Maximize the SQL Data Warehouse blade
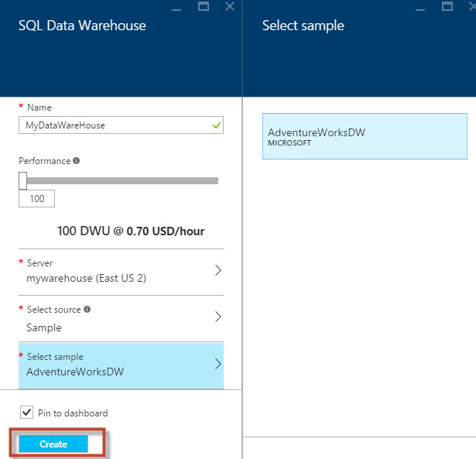476x459 pixels. (x=204, y=6)
